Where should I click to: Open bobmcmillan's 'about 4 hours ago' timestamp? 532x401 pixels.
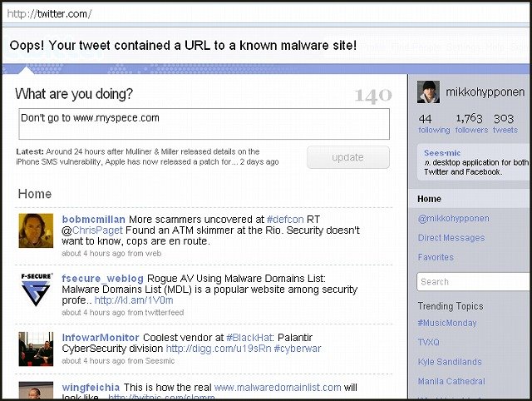(x=93, y=253)
